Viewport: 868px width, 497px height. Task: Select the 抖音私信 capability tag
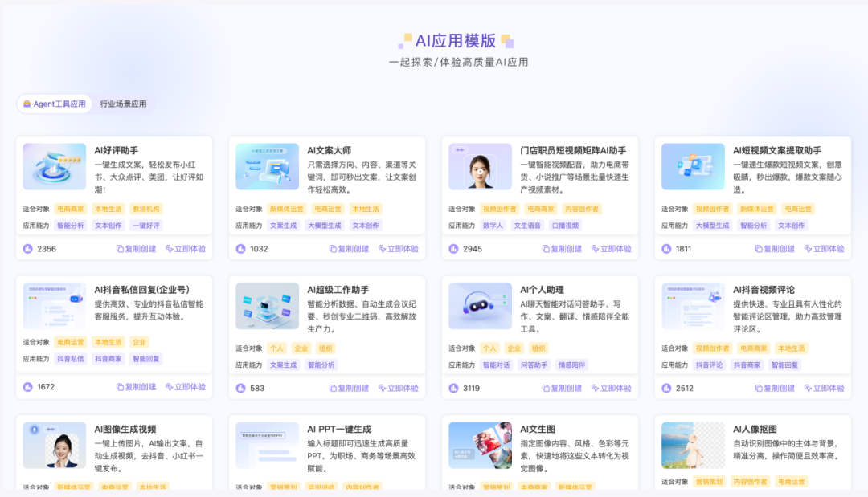(71, 359)
